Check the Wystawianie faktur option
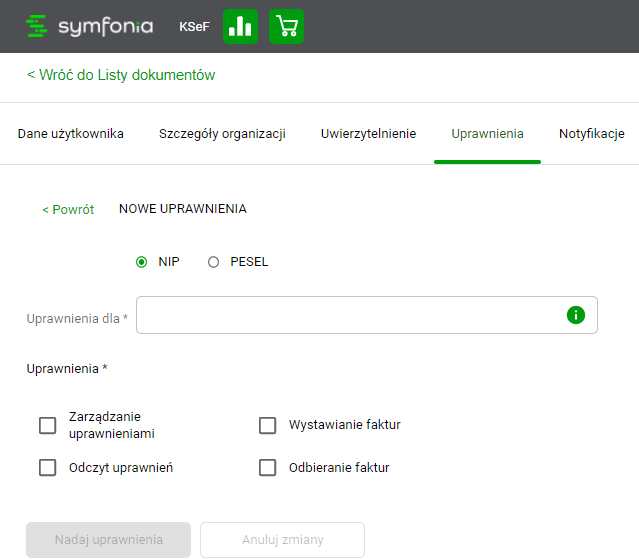Viewport: 639px width, 559px height. [267, 426]
